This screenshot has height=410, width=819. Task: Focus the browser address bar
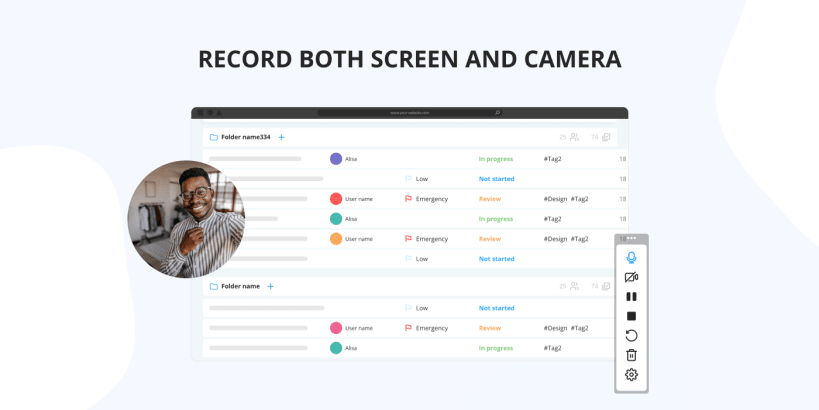tap(410, 112)
